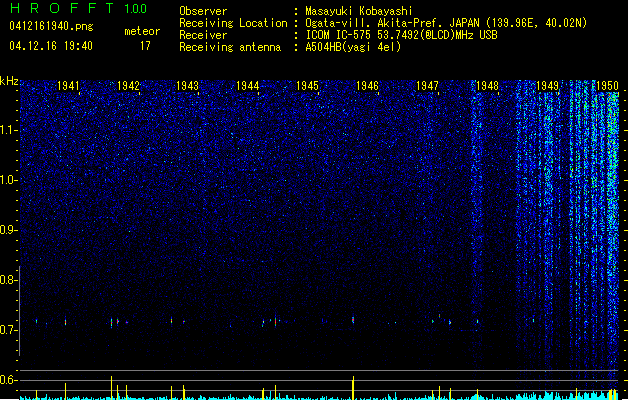Viewport: 629px width, 400px height.
Task: Click the Receiver label
Action: coord(203,35)
